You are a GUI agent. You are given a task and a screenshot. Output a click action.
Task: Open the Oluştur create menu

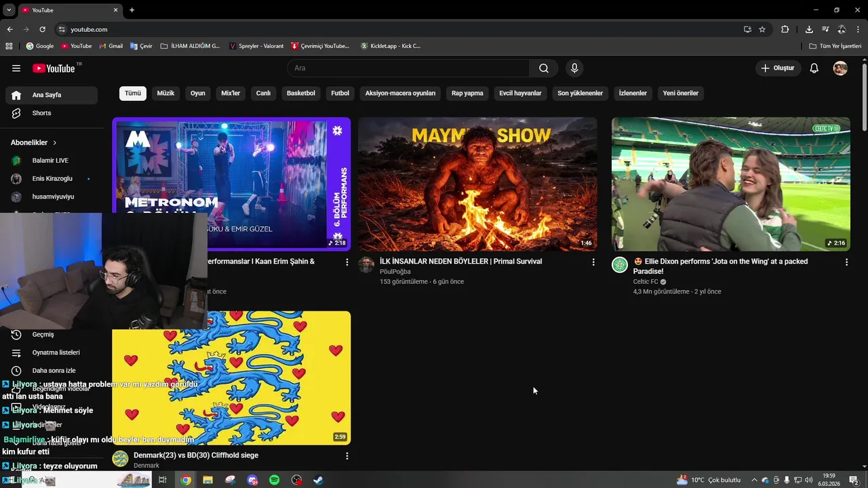tap(778, 68)
